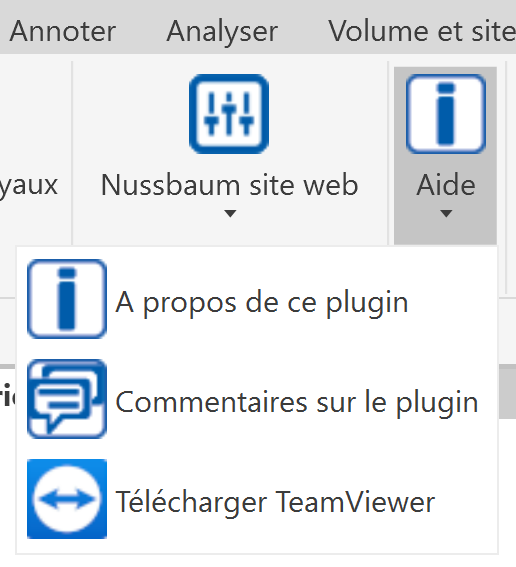The image size is (516, 567).
Task: Click the Aide info icon in ribbon
Action: coord(445,114)
